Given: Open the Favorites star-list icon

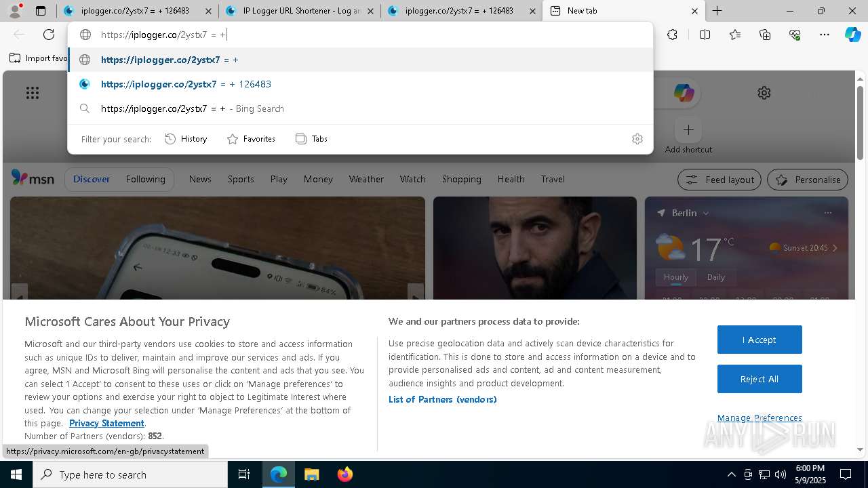Looking at the screenshot, I should [735, 35].
